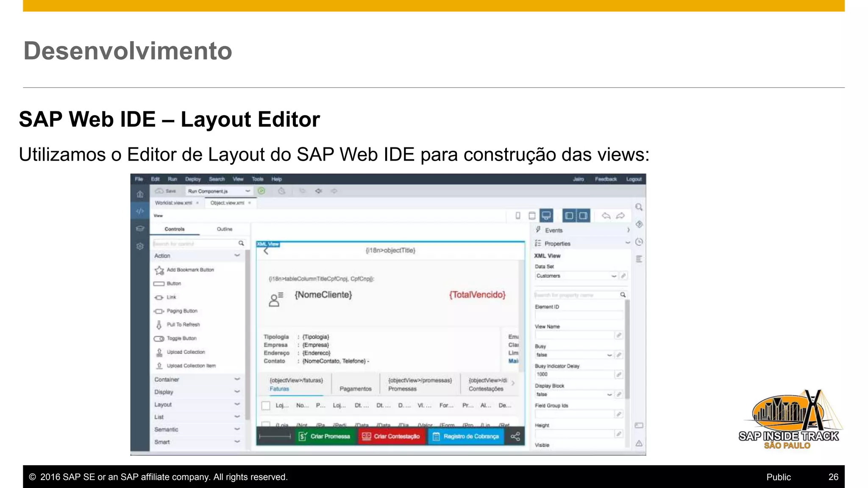Open the Git diamond icon in right sidebar

(639, 224)
